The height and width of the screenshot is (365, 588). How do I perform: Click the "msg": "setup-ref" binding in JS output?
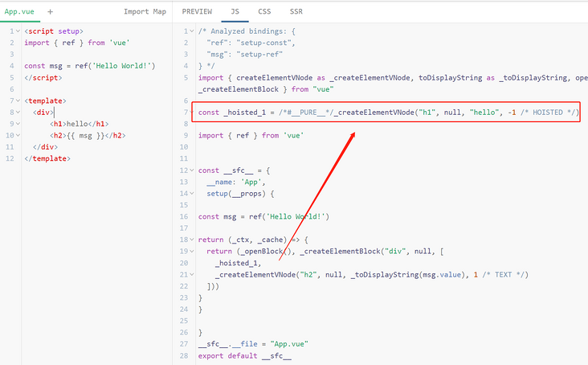[x=244, y=55]
